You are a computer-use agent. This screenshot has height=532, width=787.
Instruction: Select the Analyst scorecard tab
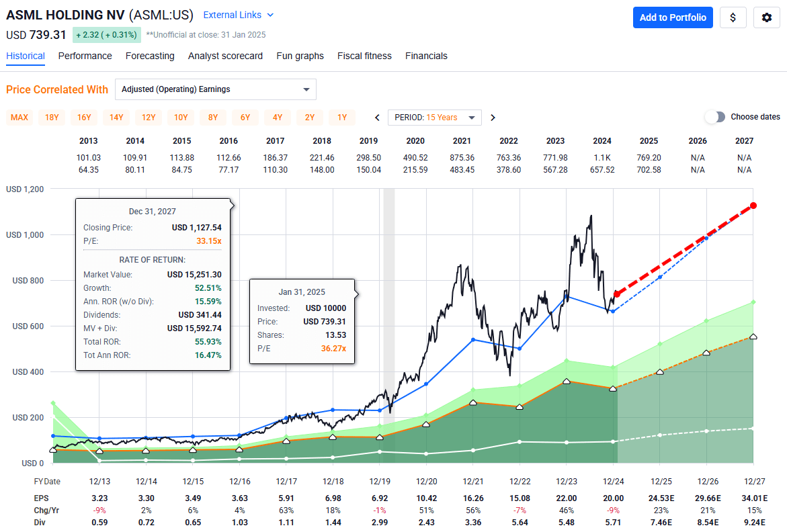point(225,56)
